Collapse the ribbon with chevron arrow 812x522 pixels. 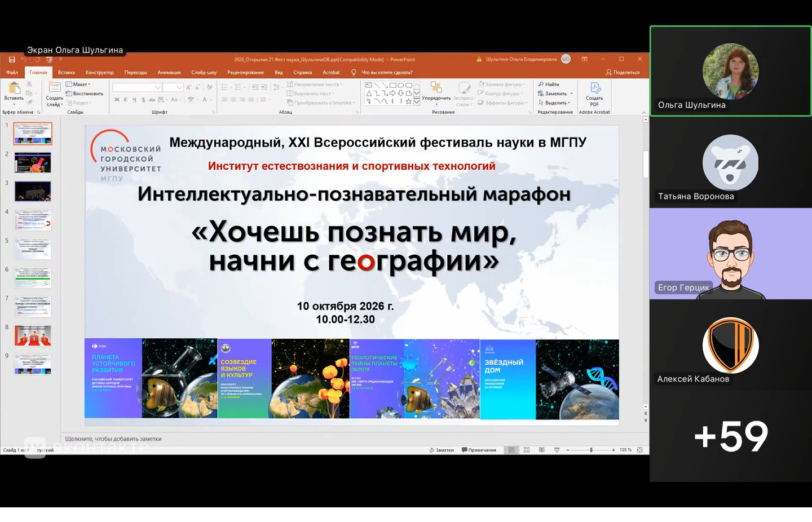point(644,112)
